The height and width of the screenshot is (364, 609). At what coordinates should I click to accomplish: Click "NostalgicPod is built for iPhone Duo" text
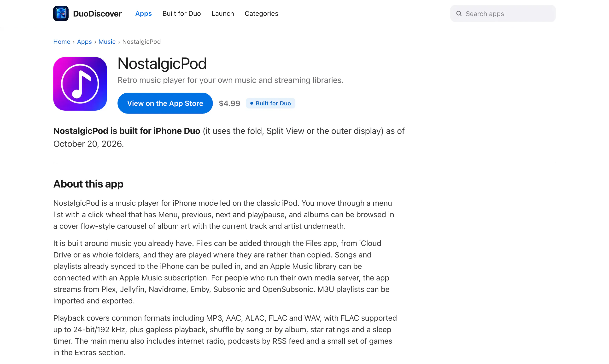click(127, 131)
